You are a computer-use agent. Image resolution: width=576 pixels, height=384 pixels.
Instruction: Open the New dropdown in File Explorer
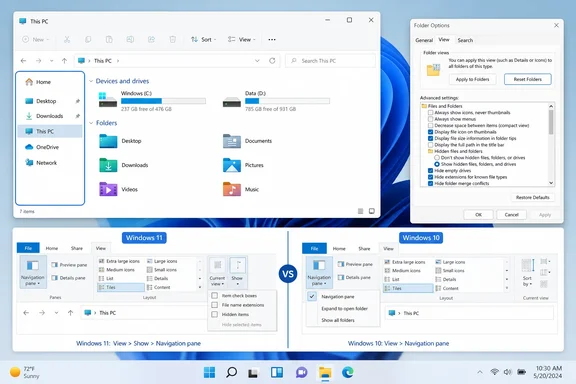click(36, 39)
